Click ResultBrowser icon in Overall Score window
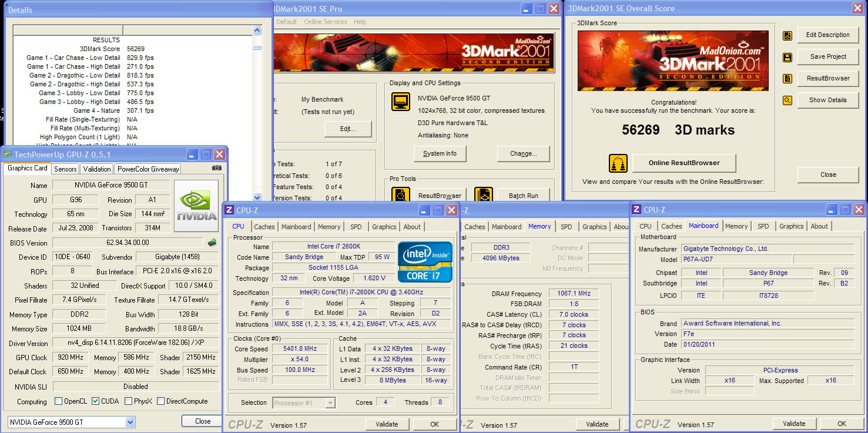Screen dimensions: 868x433 coord(787,79)
